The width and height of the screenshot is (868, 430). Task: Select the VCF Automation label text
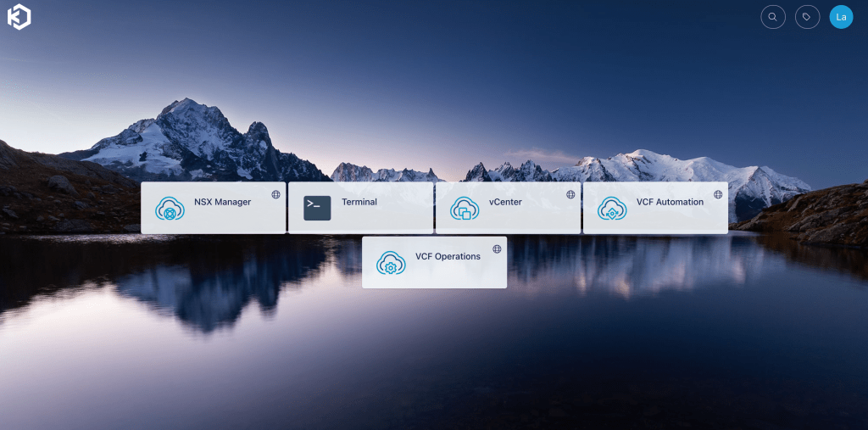(670, 202)
